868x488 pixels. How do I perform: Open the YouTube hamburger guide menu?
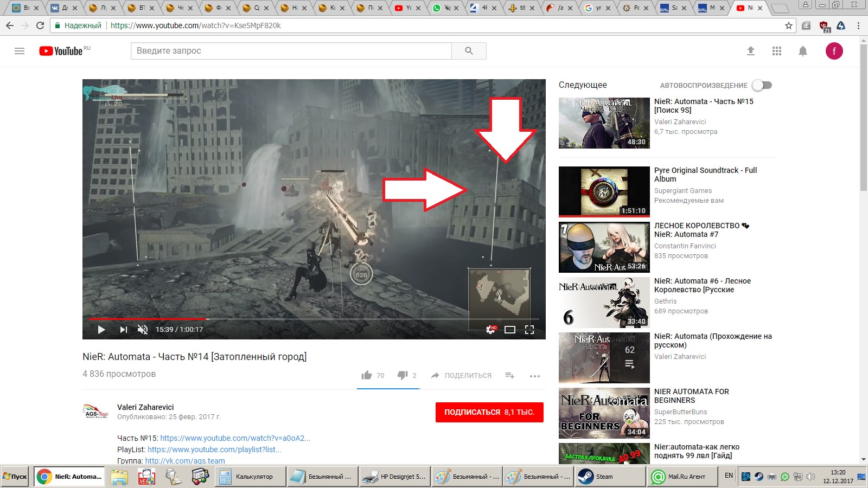[x=20, y=51]
